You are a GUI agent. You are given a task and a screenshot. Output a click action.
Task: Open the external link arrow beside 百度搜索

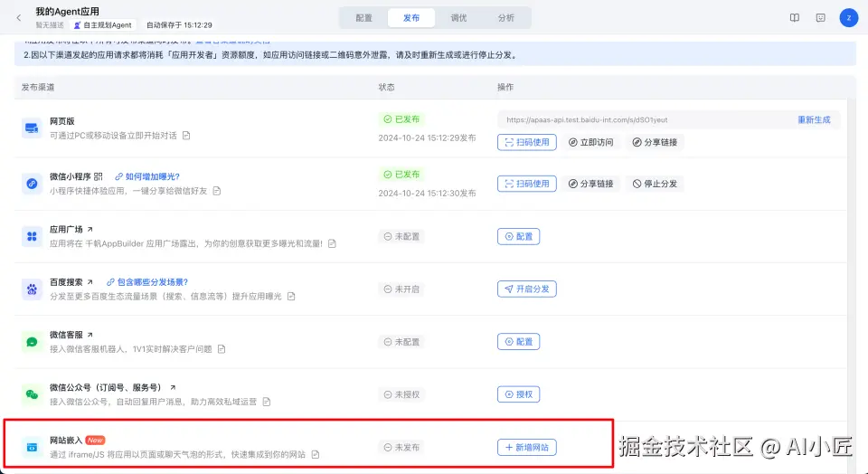point(90,282)
